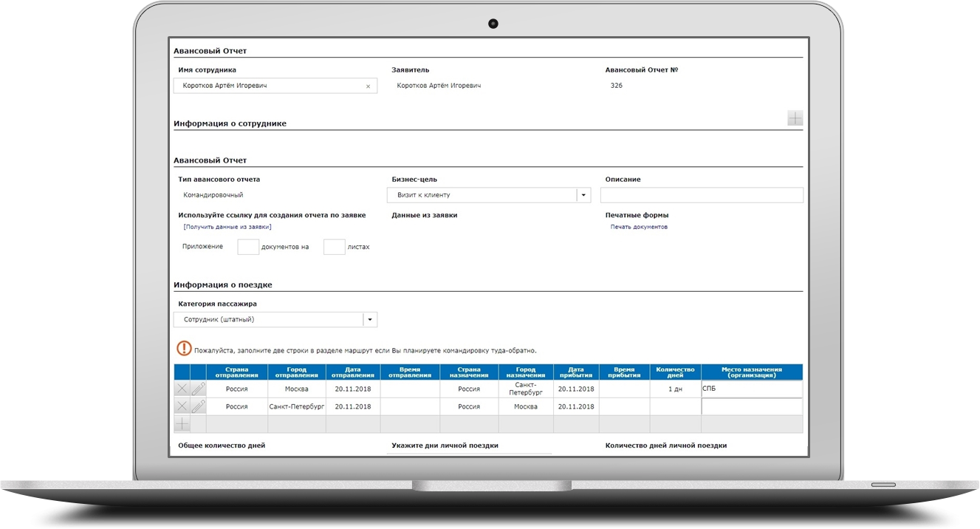
Task: Edit the Москва to Санкт-Петербург route row
Action: pyautogui.click(x=198, y=389)
